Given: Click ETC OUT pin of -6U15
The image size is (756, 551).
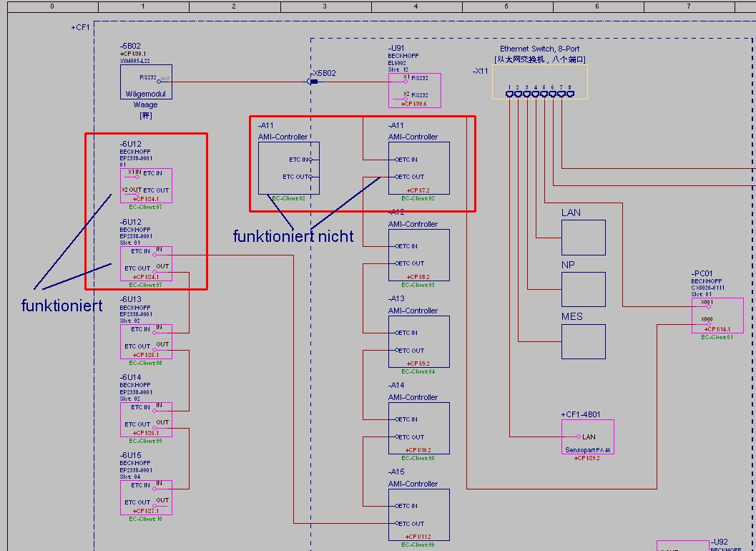Looking at the screenshot, I should (x=154, y=506).
